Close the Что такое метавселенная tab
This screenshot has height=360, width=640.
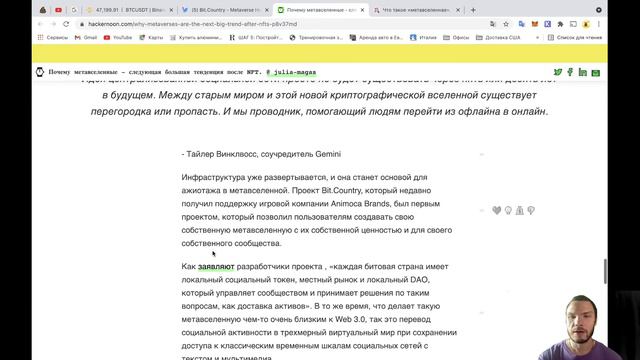458,10
